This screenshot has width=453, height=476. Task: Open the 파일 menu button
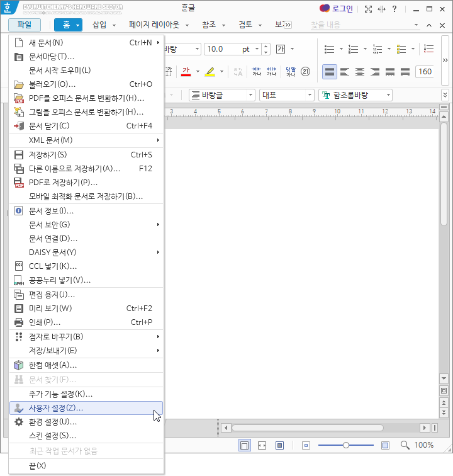click(25, 25)
